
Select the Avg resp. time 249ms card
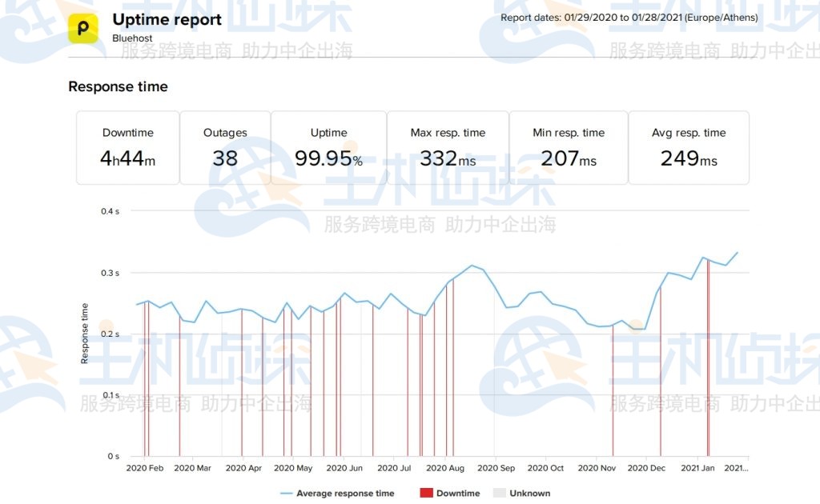[689, 147]
